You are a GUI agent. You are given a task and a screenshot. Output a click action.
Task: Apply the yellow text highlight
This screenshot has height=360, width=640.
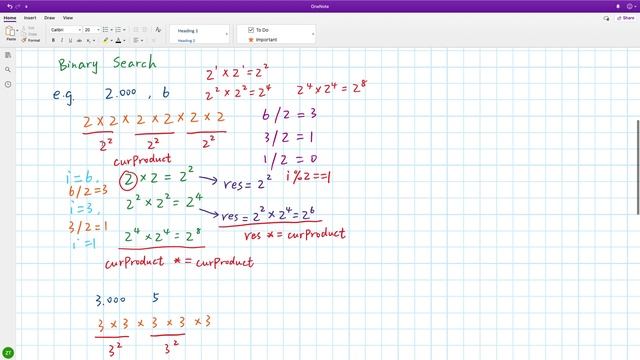[x=105, y=40]
